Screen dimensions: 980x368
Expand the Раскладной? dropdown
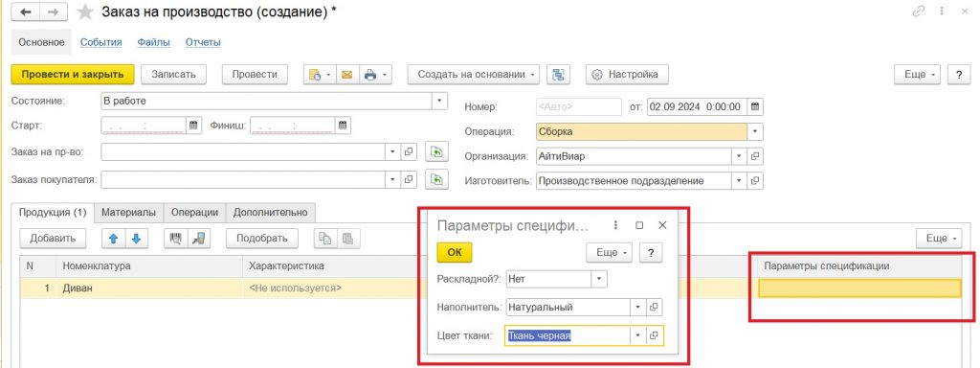click(x=599, y=279)
